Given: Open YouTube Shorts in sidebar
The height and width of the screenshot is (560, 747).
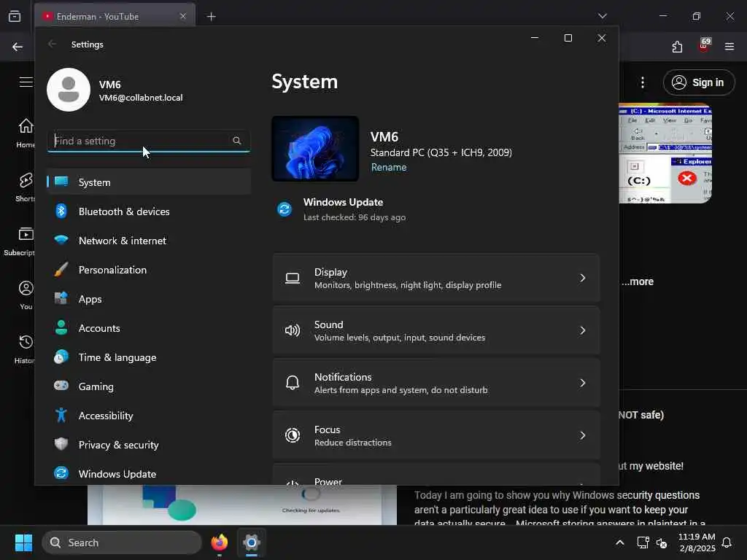Looking at the screenshot, I should click(x=25, y=187).
